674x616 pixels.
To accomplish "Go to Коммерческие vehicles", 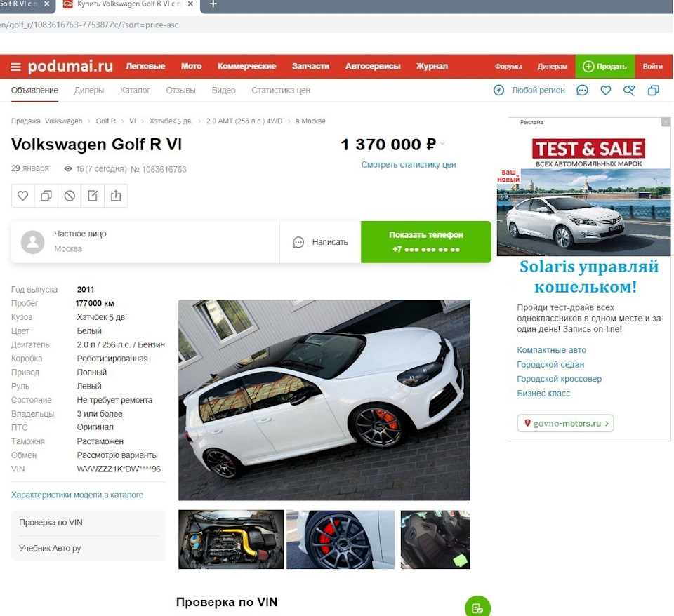I will tap(246, 66).
